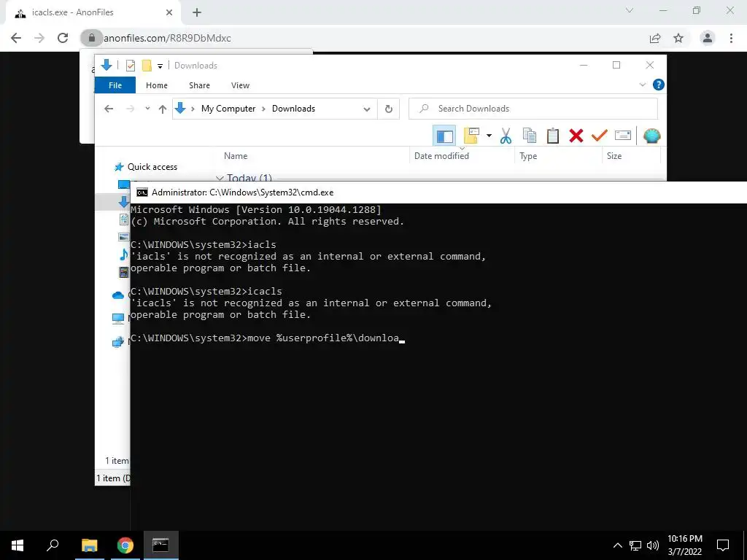Click the lock site info icon

(91, 38)
